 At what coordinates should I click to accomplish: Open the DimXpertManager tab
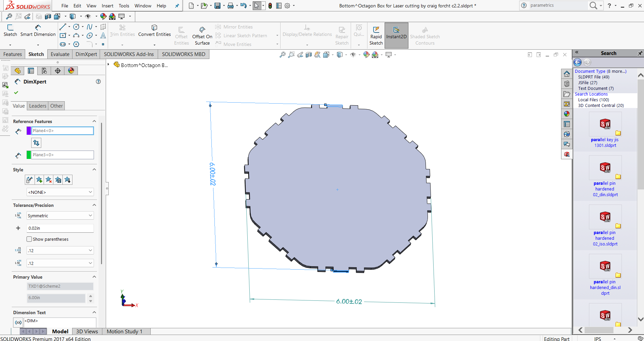click(x=58, y=71)
